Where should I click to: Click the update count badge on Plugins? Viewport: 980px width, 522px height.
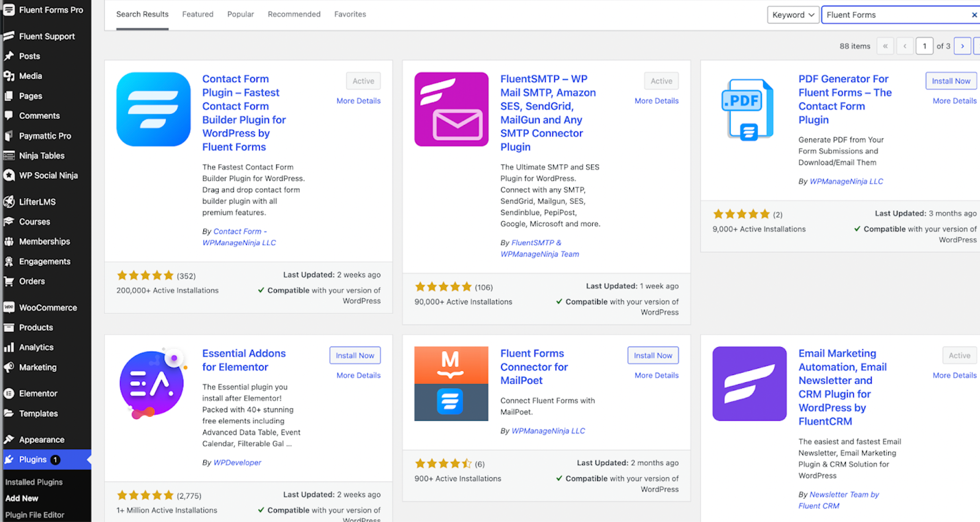click(x=55, y=460)
